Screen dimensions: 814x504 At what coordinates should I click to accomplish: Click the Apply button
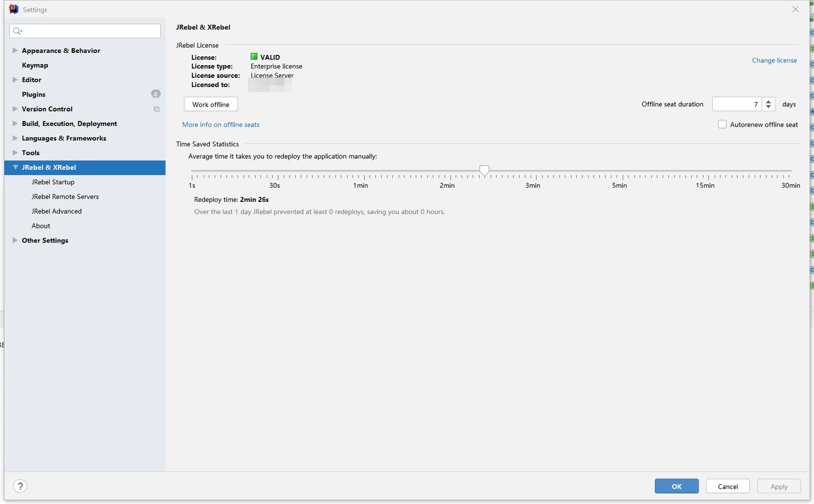tap(779, 486)
